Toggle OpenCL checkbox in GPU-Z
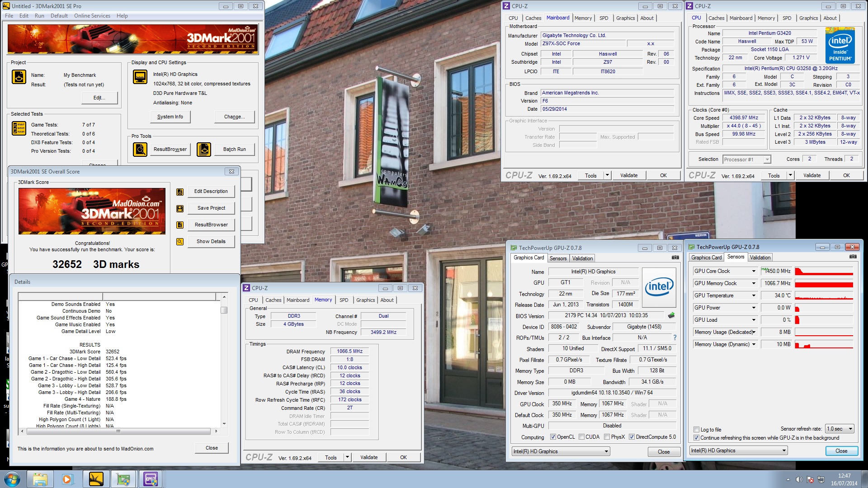Image resolution: width=868 pixels, height=488 pixels. point(553,437)
